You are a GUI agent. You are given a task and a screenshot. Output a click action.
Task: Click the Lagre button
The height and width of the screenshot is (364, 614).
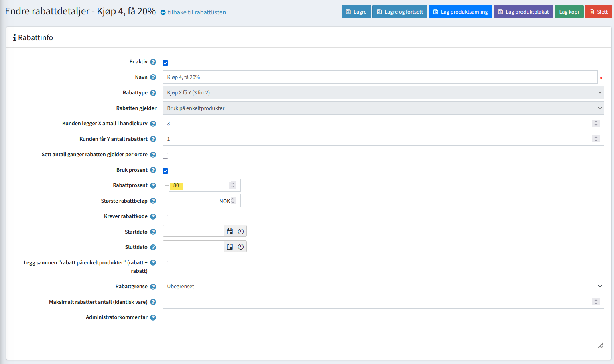tap(356, 12)
